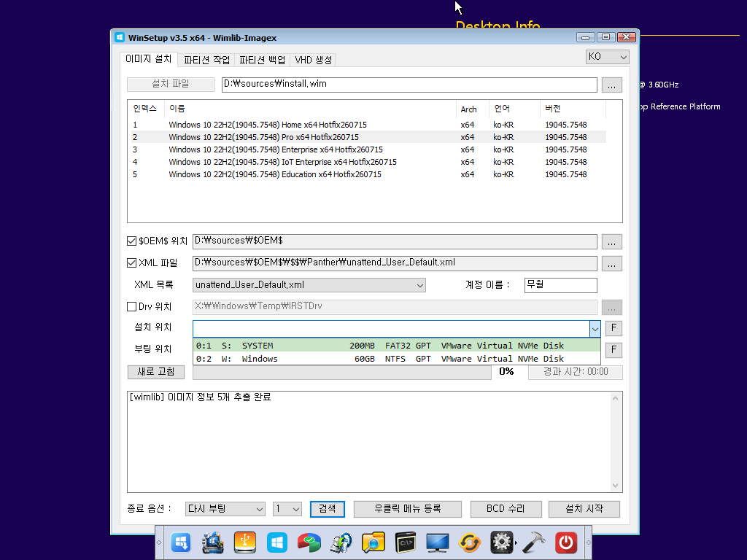The width and height of the screenshot is (747, 560).
Task: Click the 검색 search button
Action: coord(328,509)
